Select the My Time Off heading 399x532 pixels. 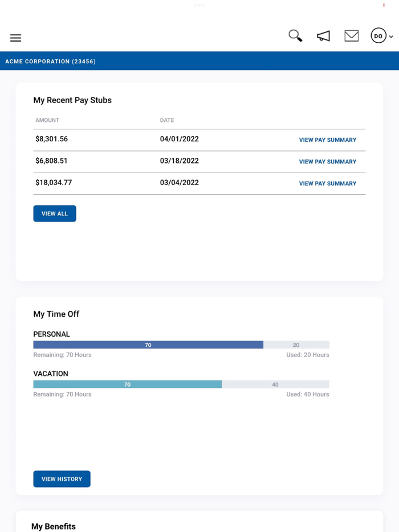tap(56, 314)
